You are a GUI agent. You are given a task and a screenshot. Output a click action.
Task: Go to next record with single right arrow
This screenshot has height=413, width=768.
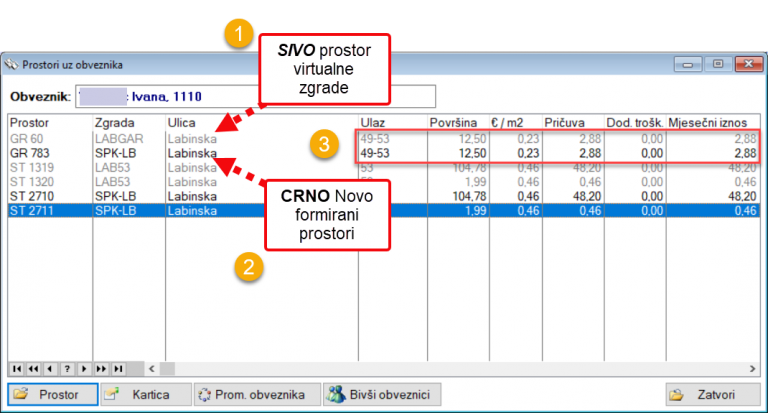85,368
